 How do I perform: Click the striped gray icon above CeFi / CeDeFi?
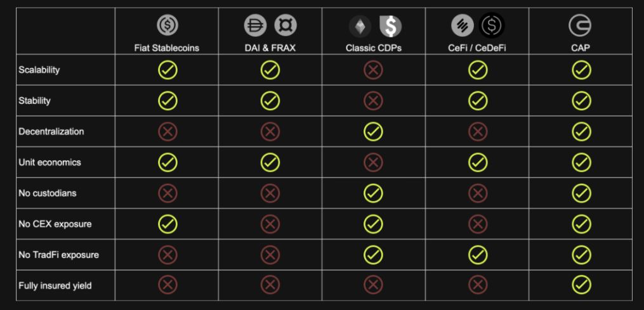click(463, 25)
